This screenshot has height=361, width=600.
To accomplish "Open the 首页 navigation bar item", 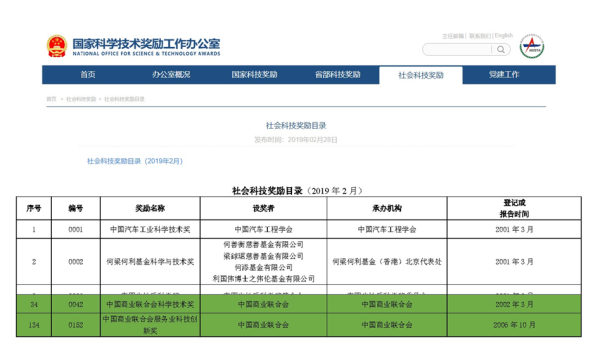I will [88, 75].
